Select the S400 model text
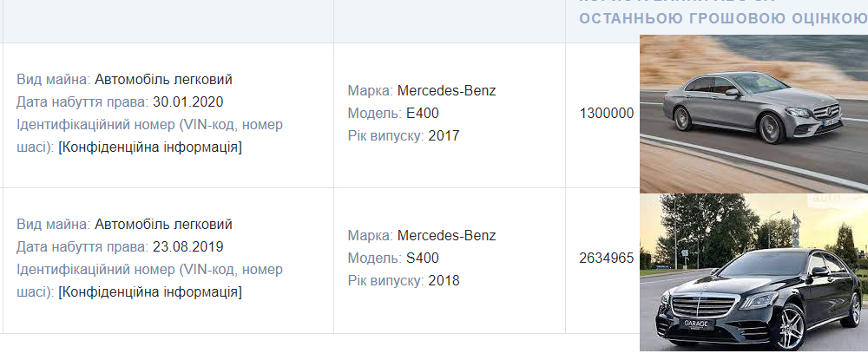The height and width of the screenshot is (360, 868). [423, 259]
